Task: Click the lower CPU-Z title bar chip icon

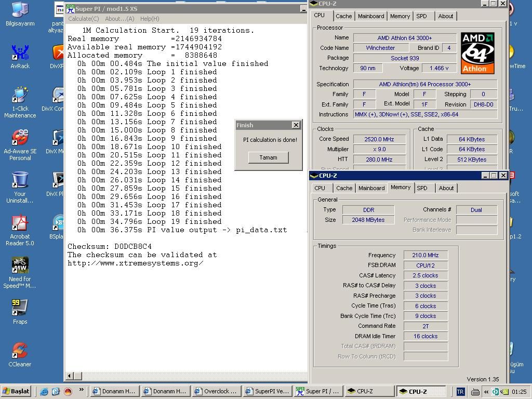Action: 314,176
